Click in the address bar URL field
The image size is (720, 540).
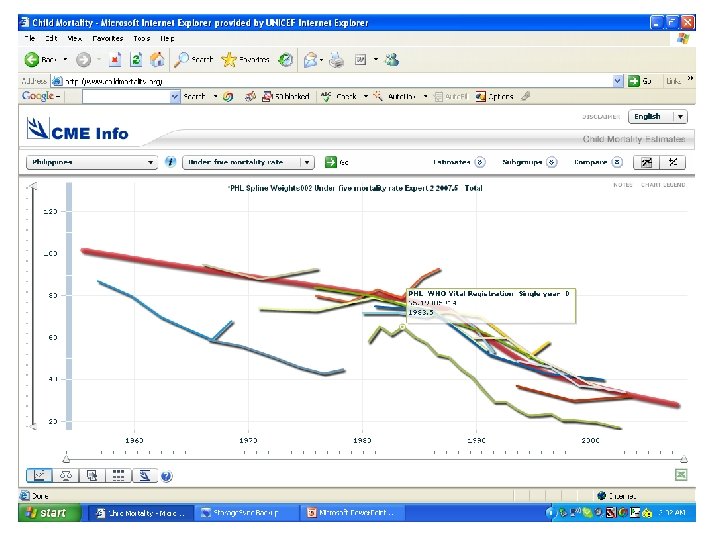(338, 81)
